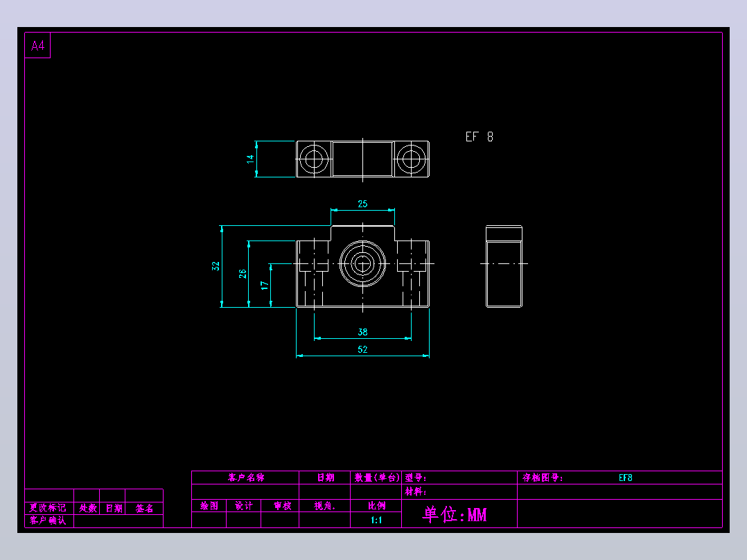Click the 单位:MM units text
Screen dimensions: 747x560
pyautogui.click(x=455, y=515)
